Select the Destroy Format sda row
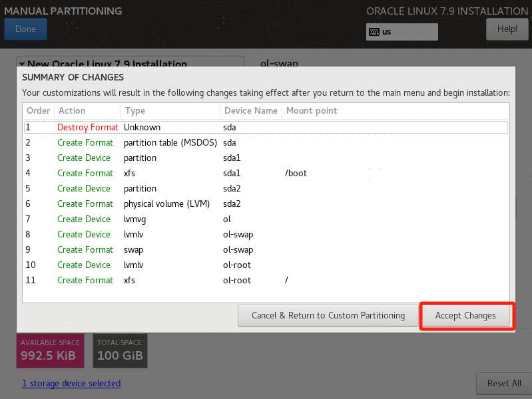 (x=265, y=127)
